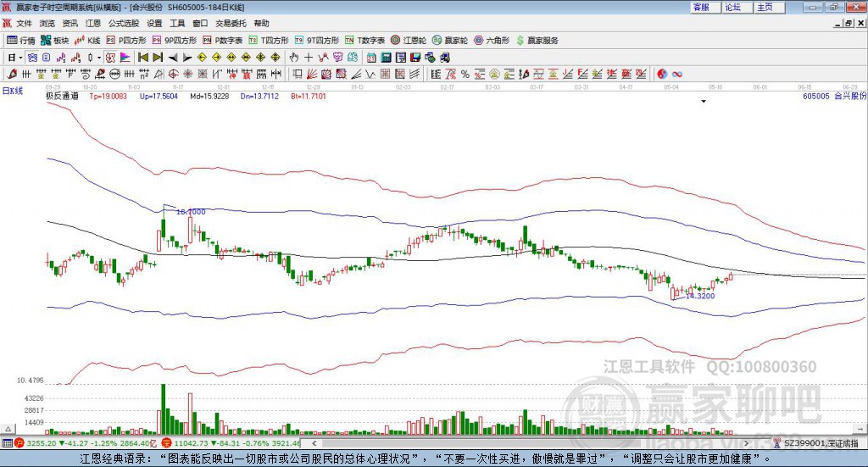Click the floppy disk save icon
Image resolution: width=868 pixels, height=467 pixels.
pos(415,58)
